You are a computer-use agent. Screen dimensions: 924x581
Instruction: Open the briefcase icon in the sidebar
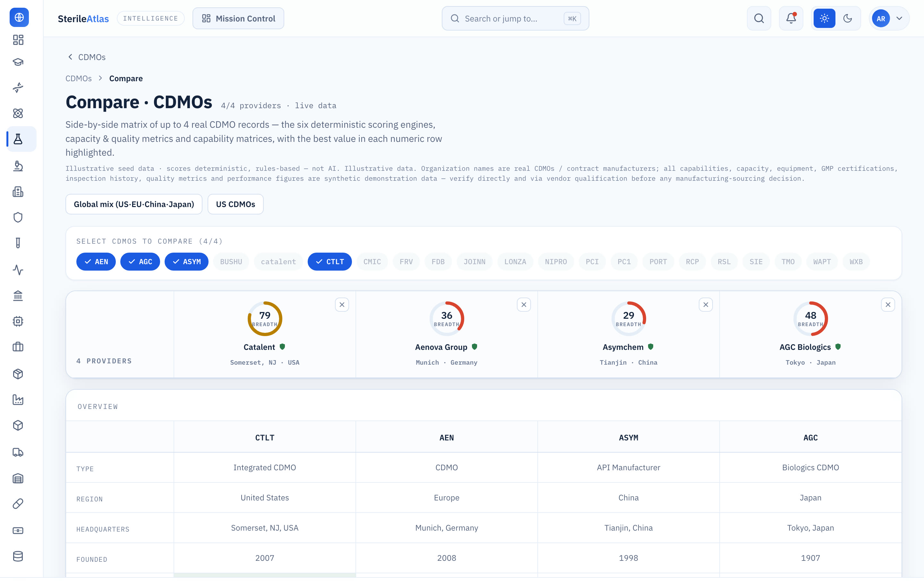[x=18, y=347]
